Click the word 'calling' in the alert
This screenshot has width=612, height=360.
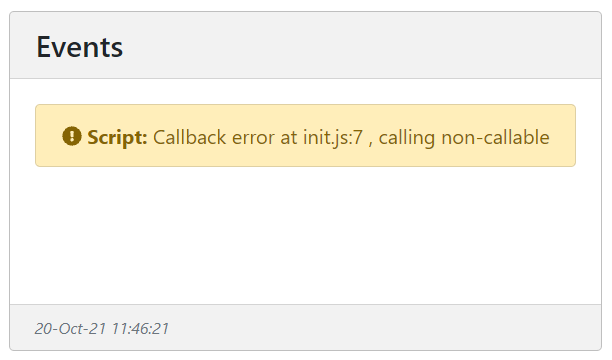point(407,138)
